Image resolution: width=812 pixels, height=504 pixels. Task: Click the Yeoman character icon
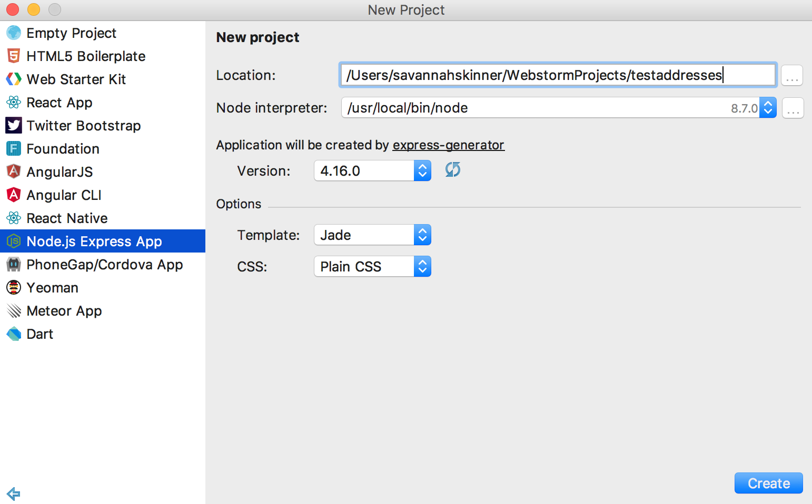pos(14,288)
